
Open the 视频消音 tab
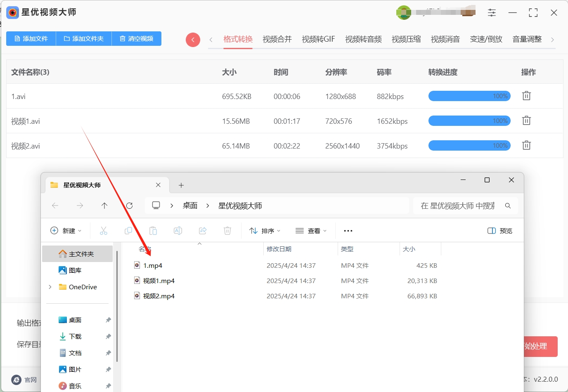[445, 39]
